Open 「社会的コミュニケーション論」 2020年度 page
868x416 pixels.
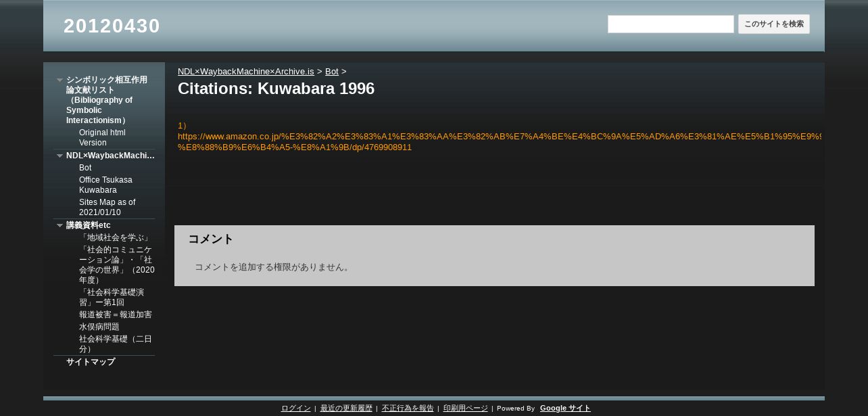tap(117, 264)
